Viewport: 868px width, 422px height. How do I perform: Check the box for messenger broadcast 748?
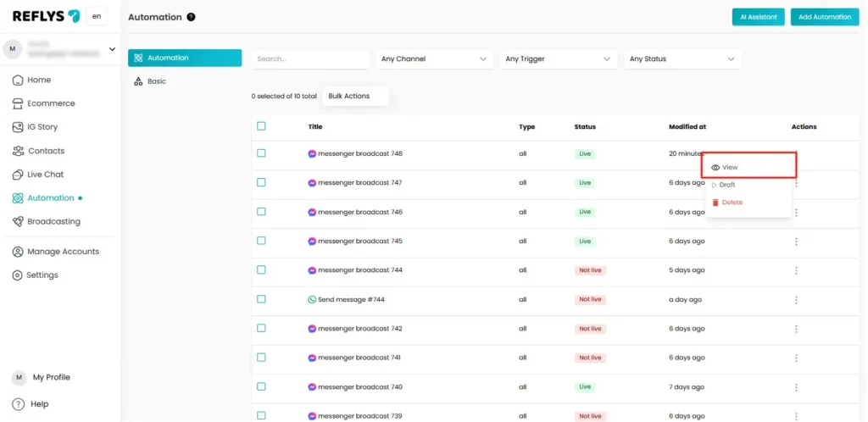coord(261,153)
